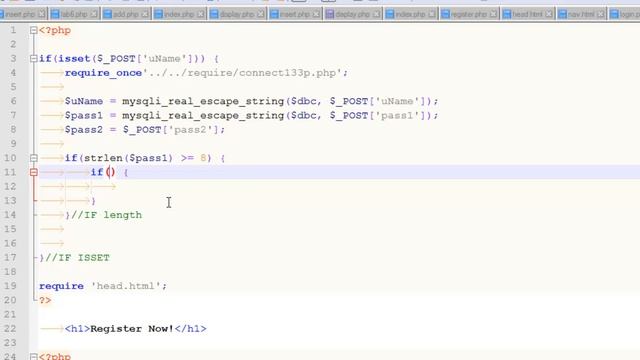Screen dimensions: 640x360
Task: Switch to the lab6.php tab
Action: click(74, 14)
